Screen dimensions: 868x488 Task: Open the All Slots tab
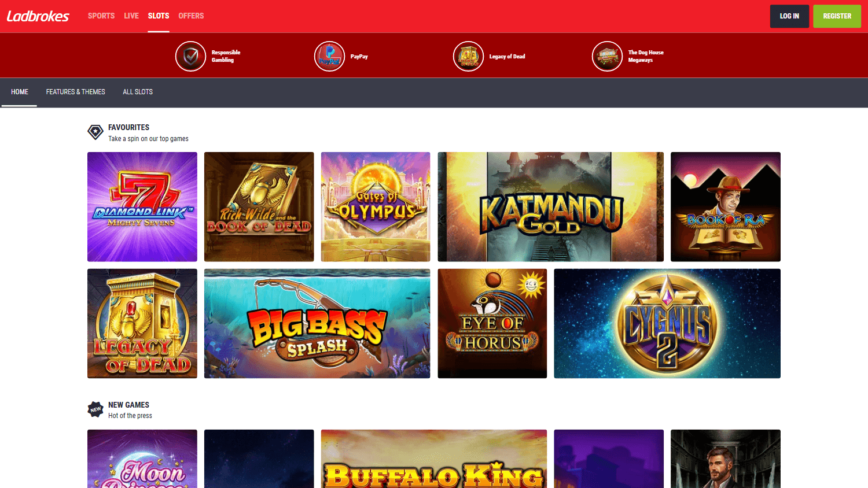[x=138, y=92]
